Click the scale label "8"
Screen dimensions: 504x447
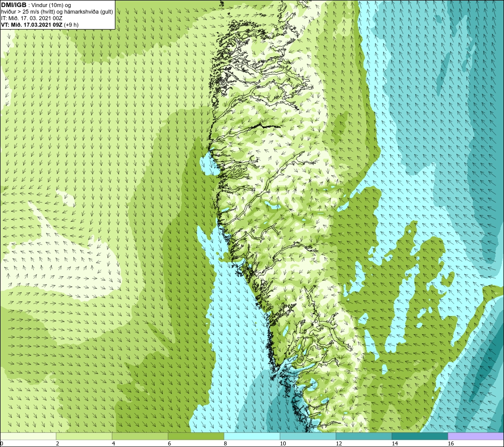click(225, 444)
